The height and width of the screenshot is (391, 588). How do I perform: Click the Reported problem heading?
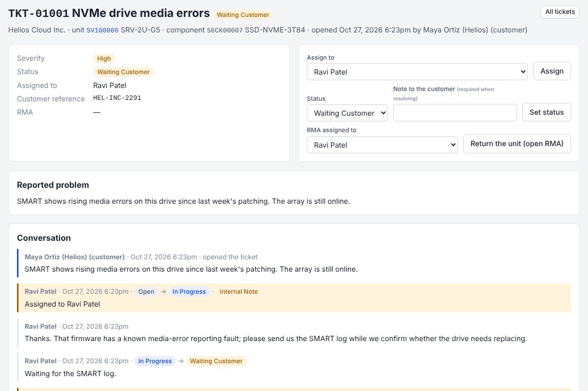[x=53, y=185]
